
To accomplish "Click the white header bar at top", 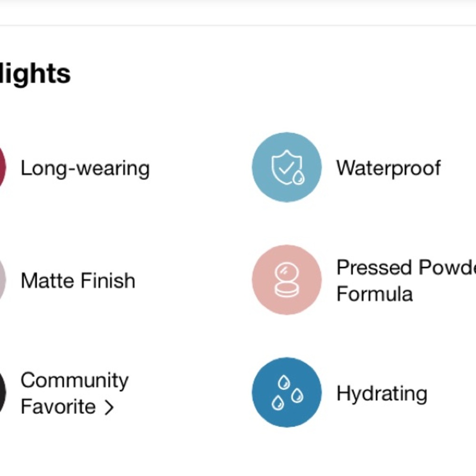I will [x=238, y=12].
